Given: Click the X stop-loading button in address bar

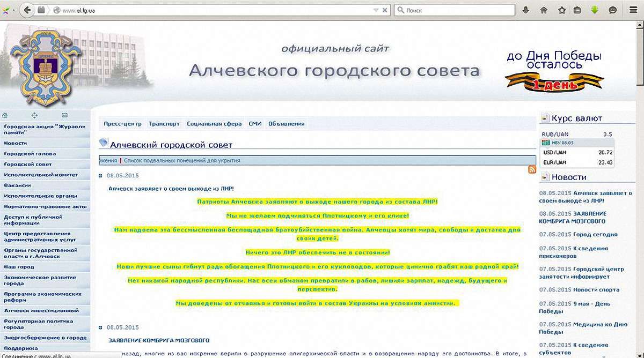Looking at the screenshot, I should (385, 10).
